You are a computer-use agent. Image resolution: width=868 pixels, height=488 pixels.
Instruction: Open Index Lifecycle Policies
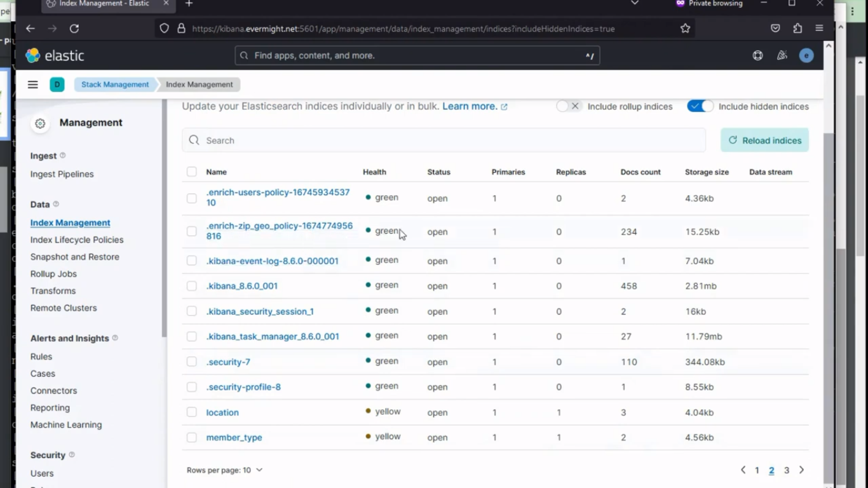point(77,240)
